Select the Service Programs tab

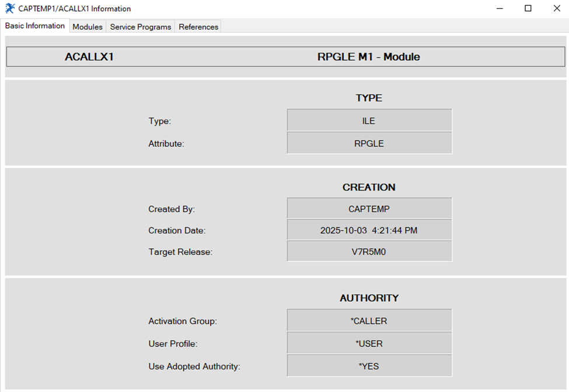click(141, 27)
